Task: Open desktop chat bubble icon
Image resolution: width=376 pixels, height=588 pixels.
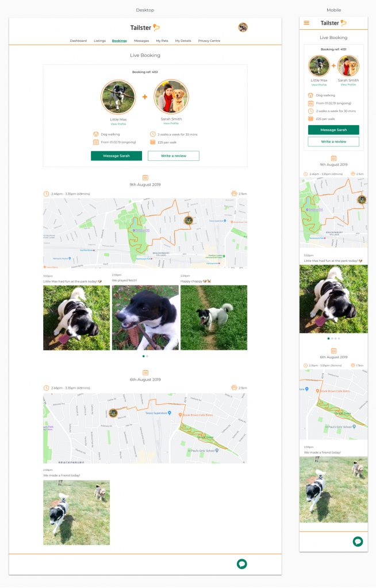Action: pos(241,564)
